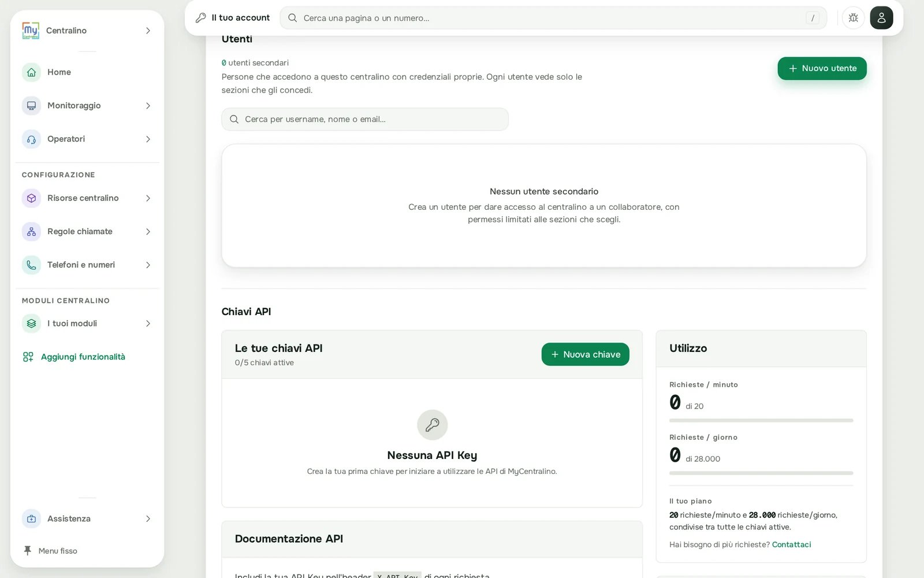This screenshot has height=578, width=924.
Task: Open the Monitoraggio menu item
Action: (87, 106)
